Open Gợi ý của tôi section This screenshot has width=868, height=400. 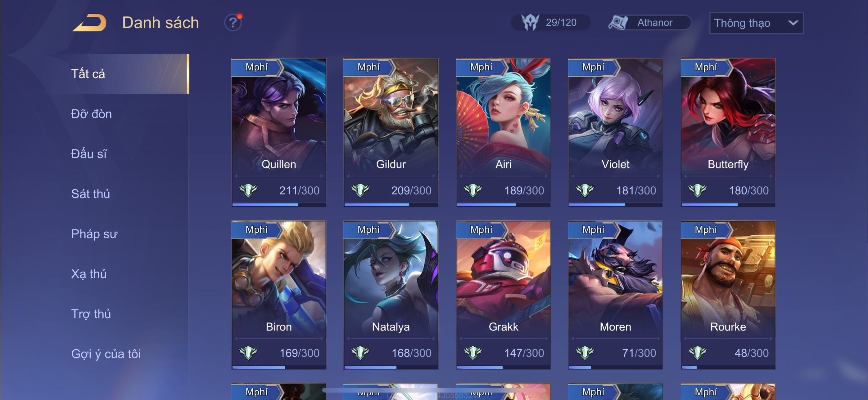(x=106, y=354)
